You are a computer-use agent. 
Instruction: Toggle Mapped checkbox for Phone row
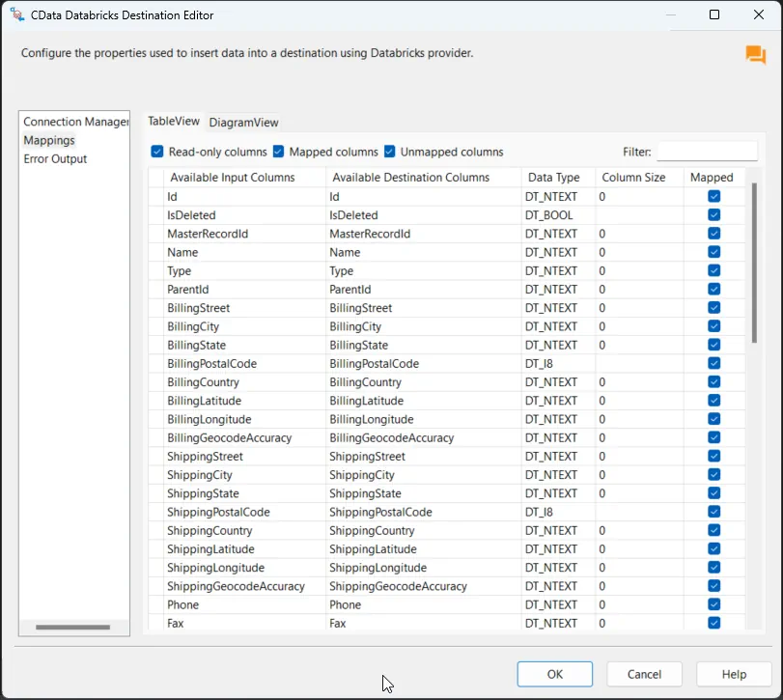[x=713, y=604]
